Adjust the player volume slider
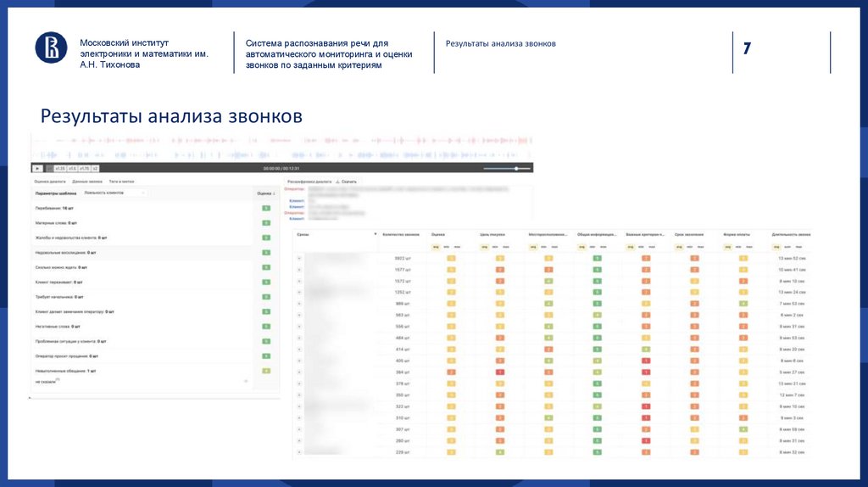The height and width of the screenshot is (487, 868). pyautogui.click(x=507, y=169)
